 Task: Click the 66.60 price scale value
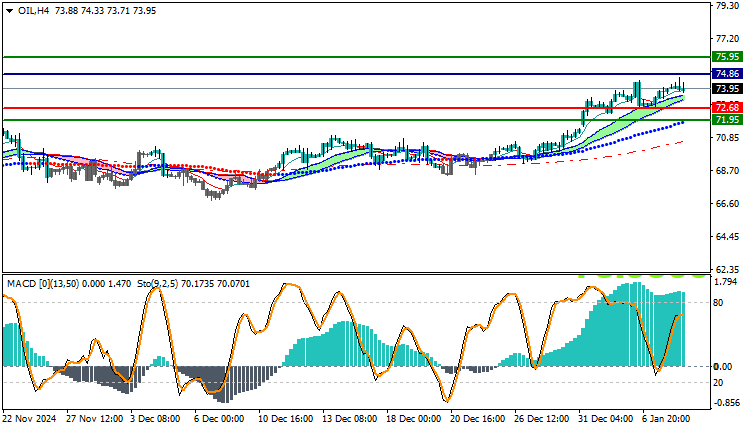point(728,204)
